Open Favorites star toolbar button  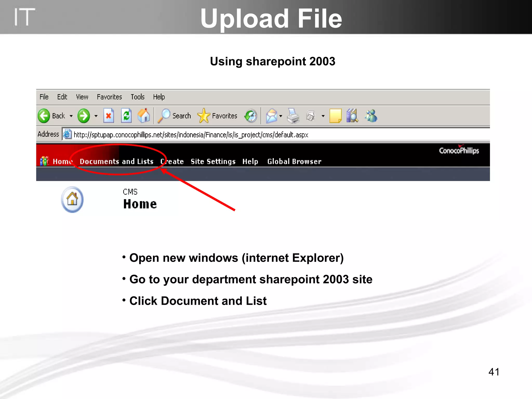217,116
